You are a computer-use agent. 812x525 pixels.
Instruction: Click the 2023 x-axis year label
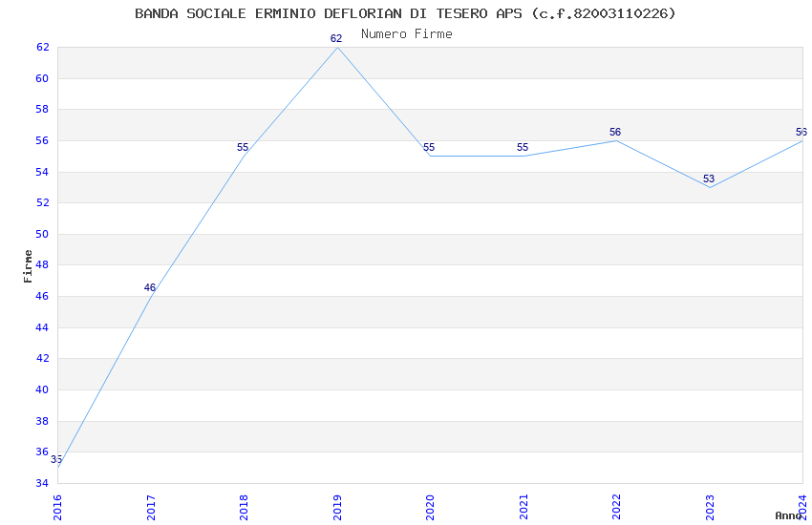pyautogui.click(x=710, y=507)
